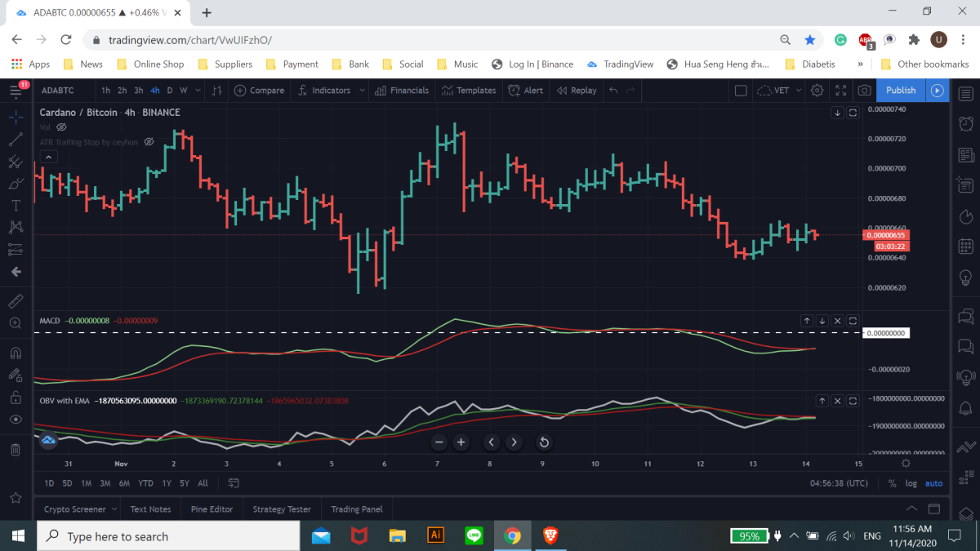
Task: Select the trend line drawing tool
Action: pos(16,140)
